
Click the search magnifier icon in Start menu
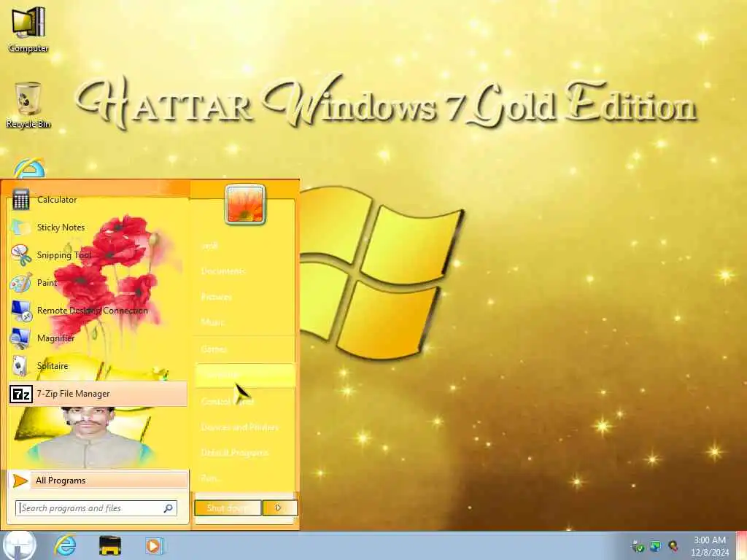169,508
